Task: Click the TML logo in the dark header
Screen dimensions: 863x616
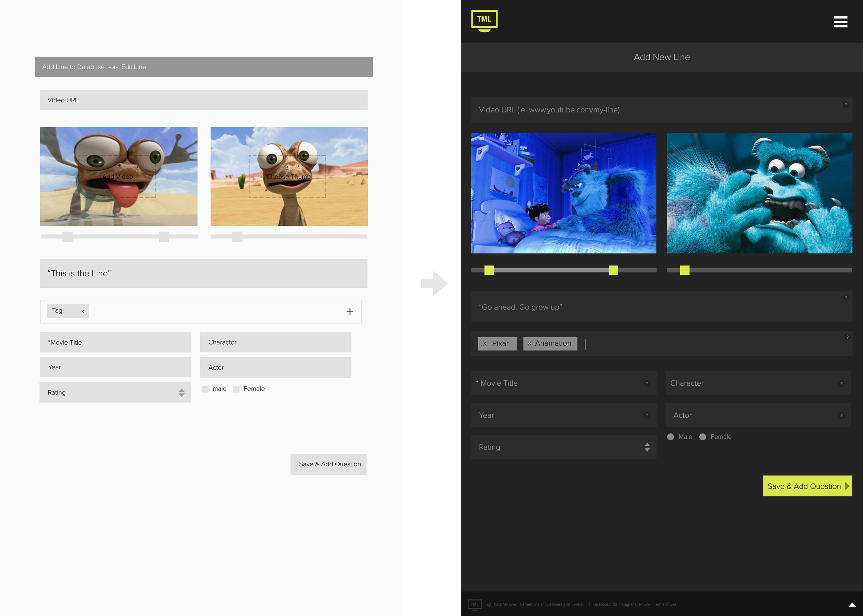Action: [x=484, y=21]
